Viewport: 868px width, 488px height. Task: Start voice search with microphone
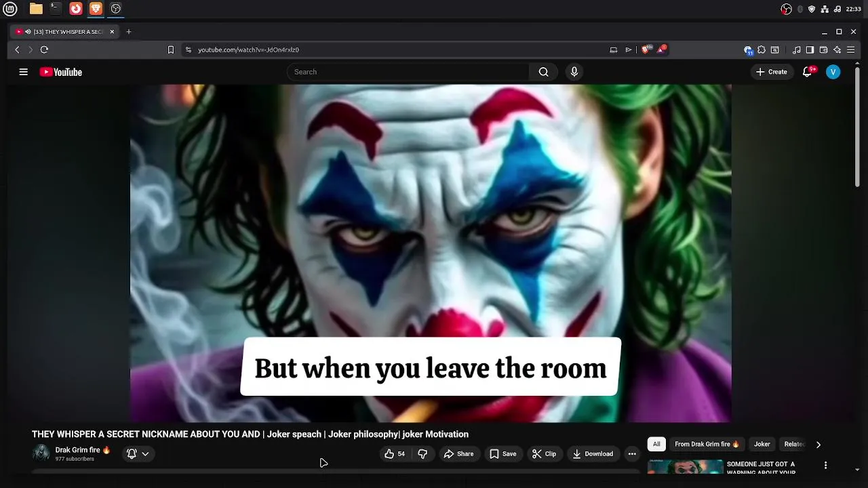point(574,72)
